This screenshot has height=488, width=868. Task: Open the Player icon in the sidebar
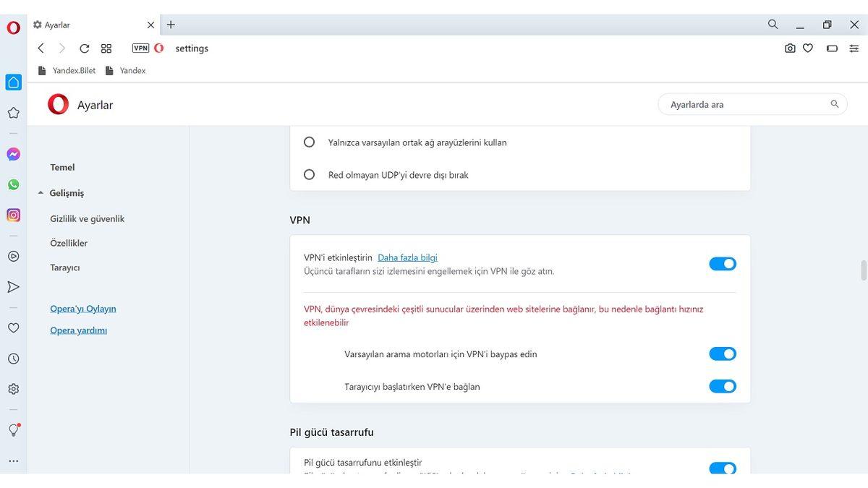[13, 256]
